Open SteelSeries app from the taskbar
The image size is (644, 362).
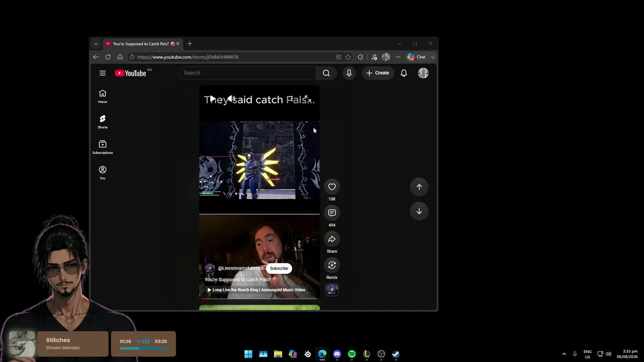tap(307, 354)
